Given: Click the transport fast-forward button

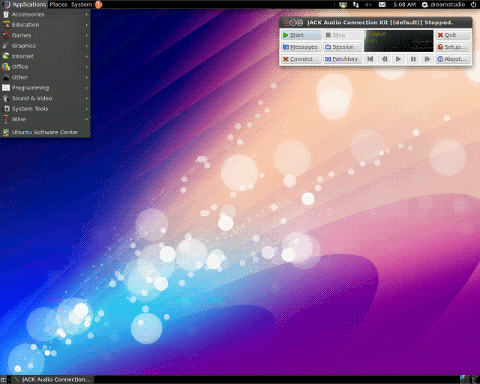Looking at the screenshot, I should pyautogui.click(x=427, y=59).
